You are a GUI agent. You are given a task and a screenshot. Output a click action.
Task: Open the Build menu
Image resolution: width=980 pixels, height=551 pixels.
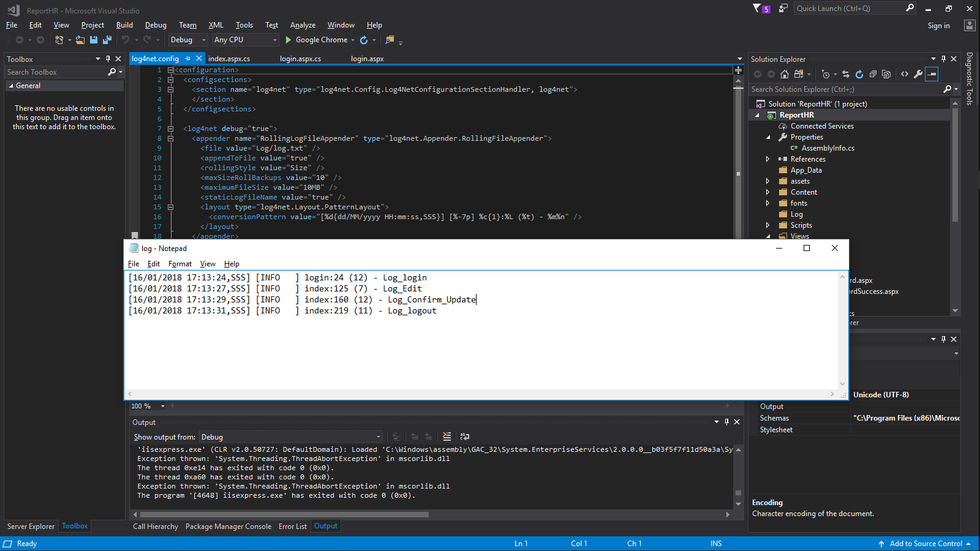coord(124,25)
